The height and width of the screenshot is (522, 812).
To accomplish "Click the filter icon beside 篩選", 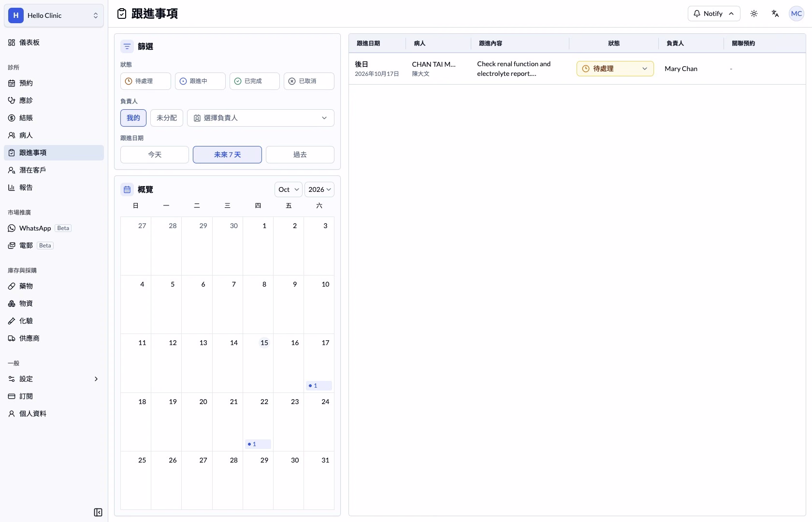I will [x=127, y=46].
